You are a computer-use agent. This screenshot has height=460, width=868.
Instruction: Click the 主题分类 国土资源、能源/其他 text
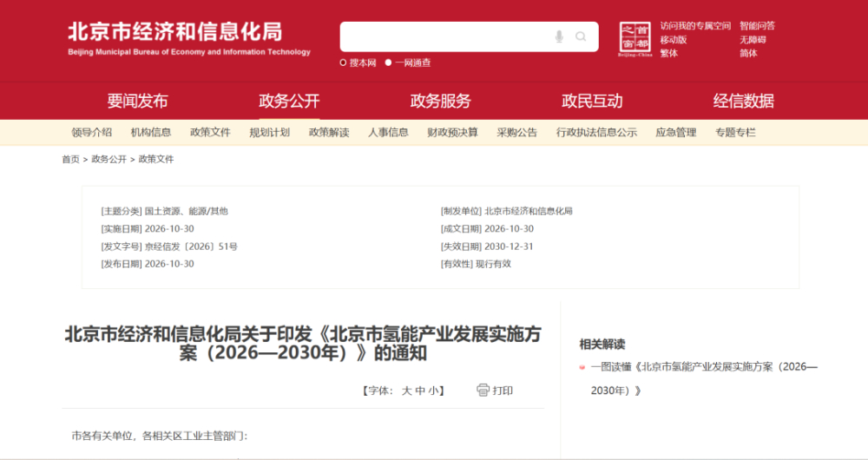[x=164, y=211]
